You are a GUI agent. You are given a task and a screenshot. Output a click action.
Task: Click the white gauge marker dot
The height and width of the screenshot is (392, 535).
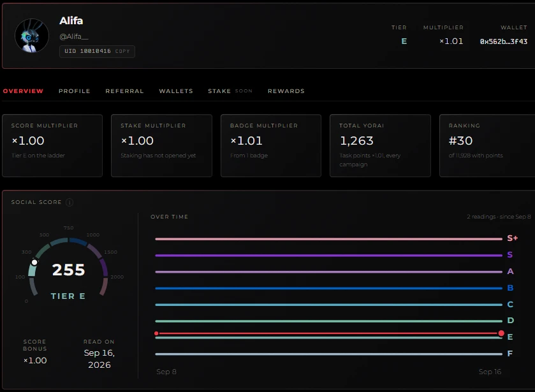34,263
